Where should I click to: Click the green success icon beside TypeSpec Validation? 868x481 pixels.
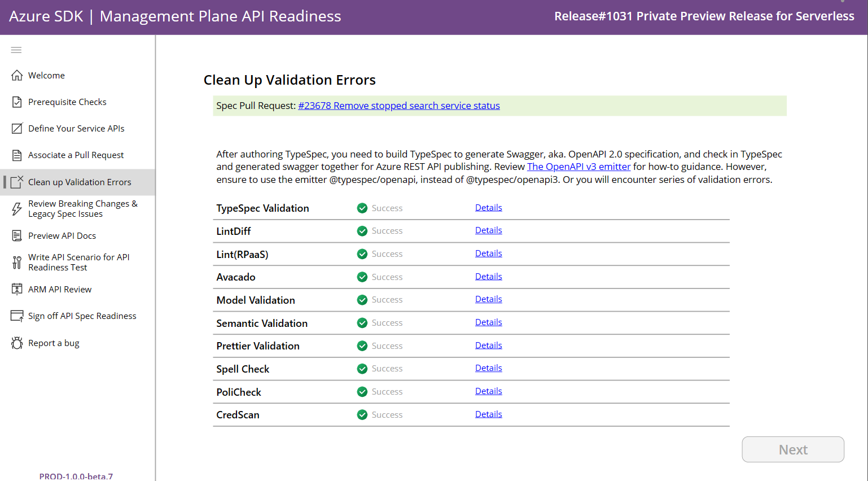(362, 208)
